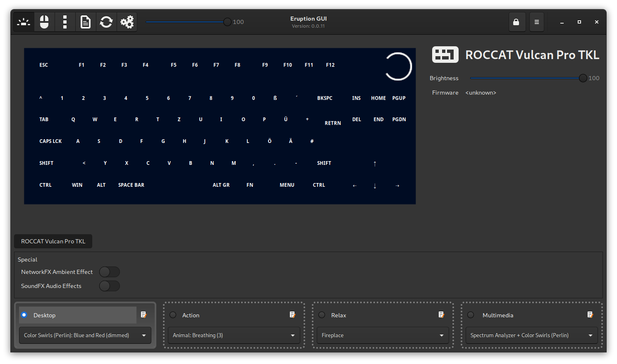Edit the Desktop slot profile icon
This screenshot has height=364, width=617.
144,315
